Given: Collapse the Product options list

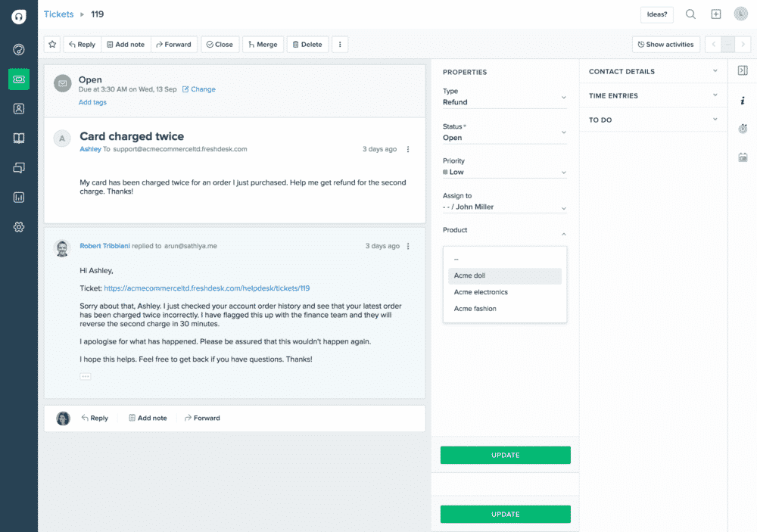Looking at the screenshot, I should (563, 234).
